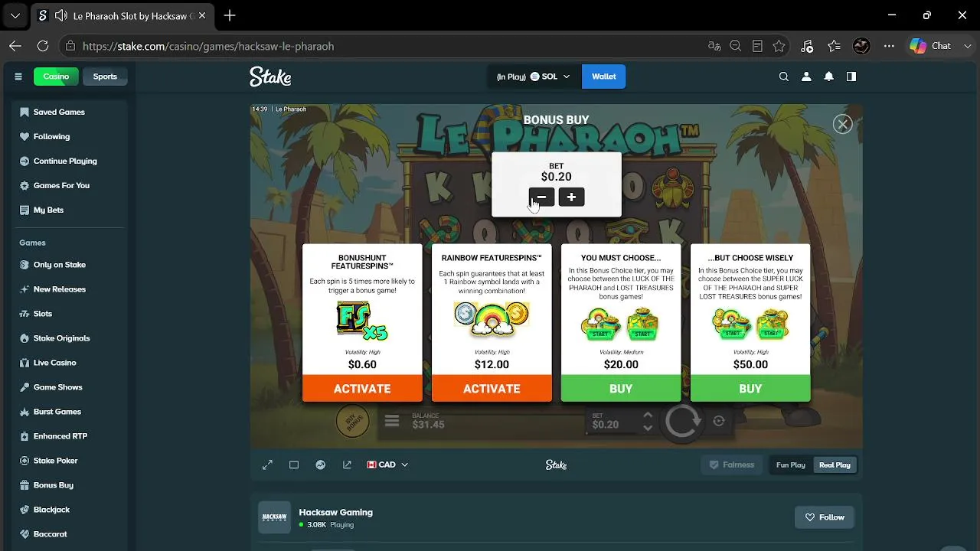Expand the CAD currency display dropdown
The height and width of the screenshot is (551, 980).
tap(387, 465)
